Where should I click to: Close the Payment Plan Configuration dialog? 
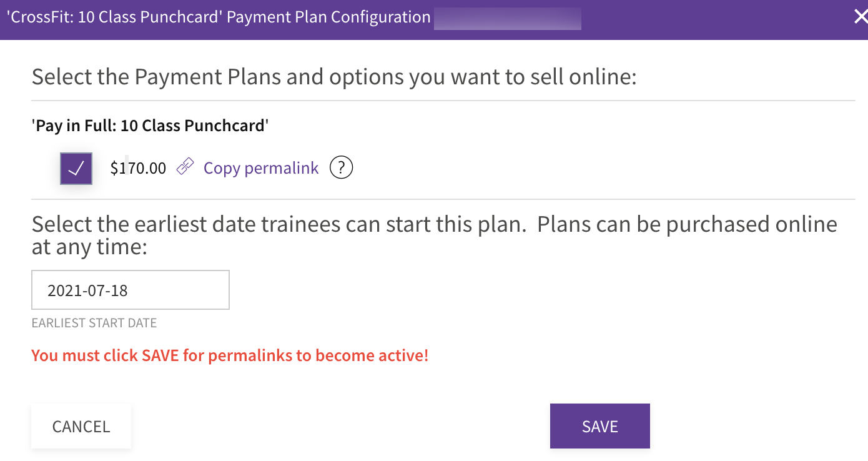click(860, 17)
